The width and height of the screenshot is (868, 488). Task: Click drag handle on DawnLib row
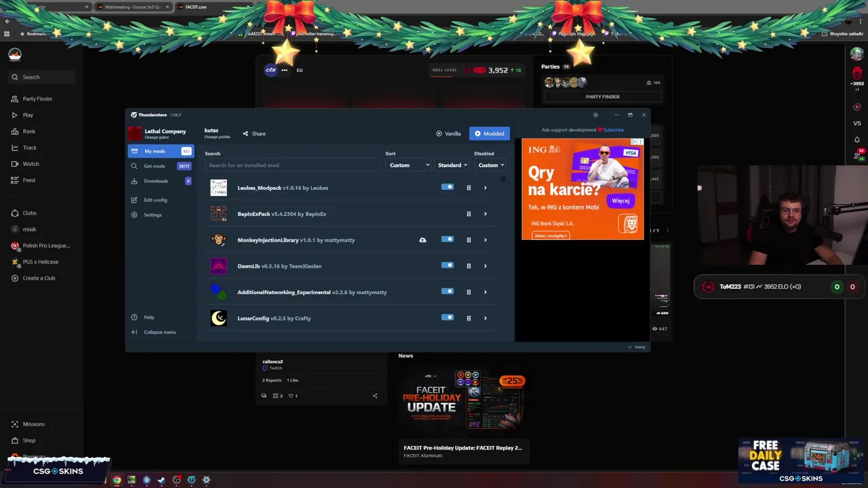point(469,266)
